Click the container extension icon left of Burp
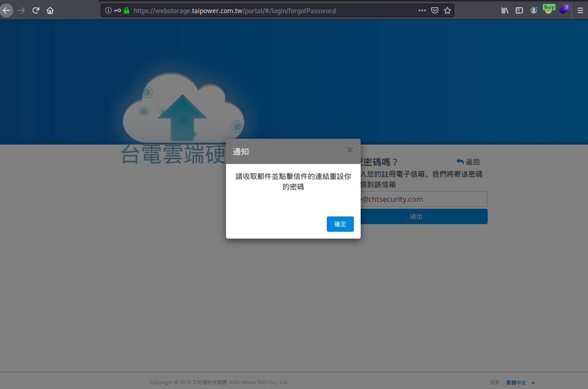Viewport: 588px width, 389px height. (x=534, y=10)
